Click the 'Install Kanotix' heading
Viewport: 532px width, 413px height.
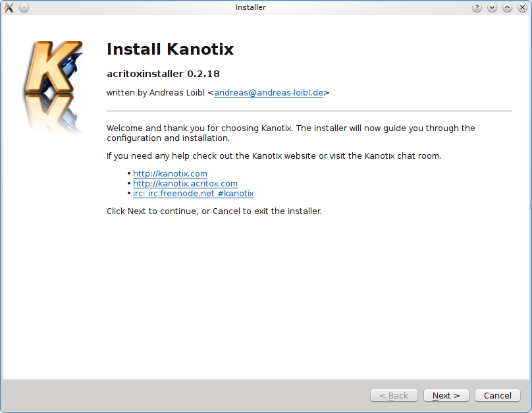(x=170, y=49)
